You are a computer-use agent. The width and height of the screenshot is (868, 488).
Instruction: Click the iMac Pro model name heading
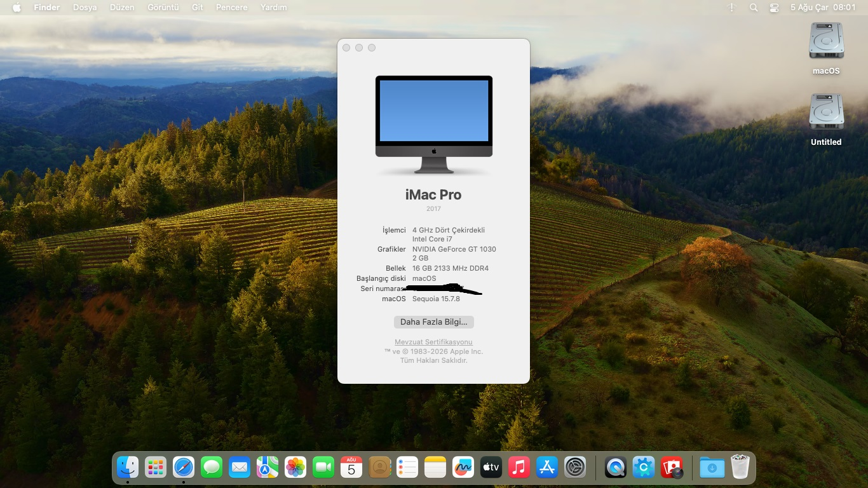click(433, 194)
